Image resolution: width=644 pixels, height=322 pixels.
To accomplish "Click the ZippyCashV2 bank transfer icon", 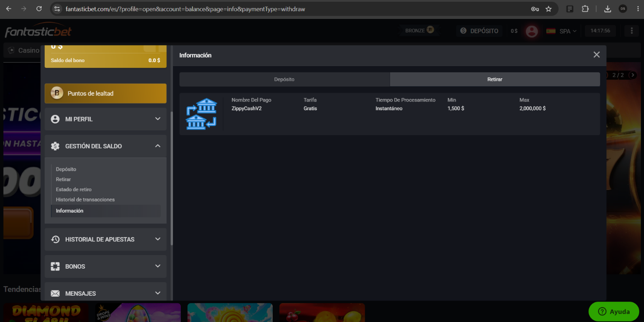I will [201, 114].
